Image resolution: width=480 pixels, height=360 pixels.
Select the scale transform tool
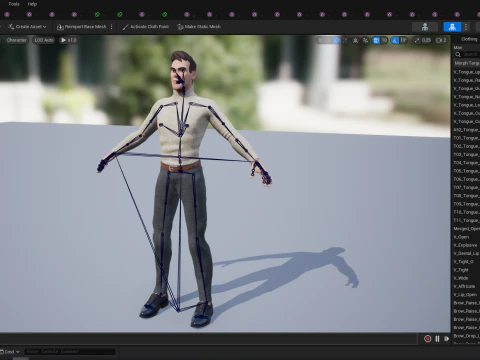point(345,40)
